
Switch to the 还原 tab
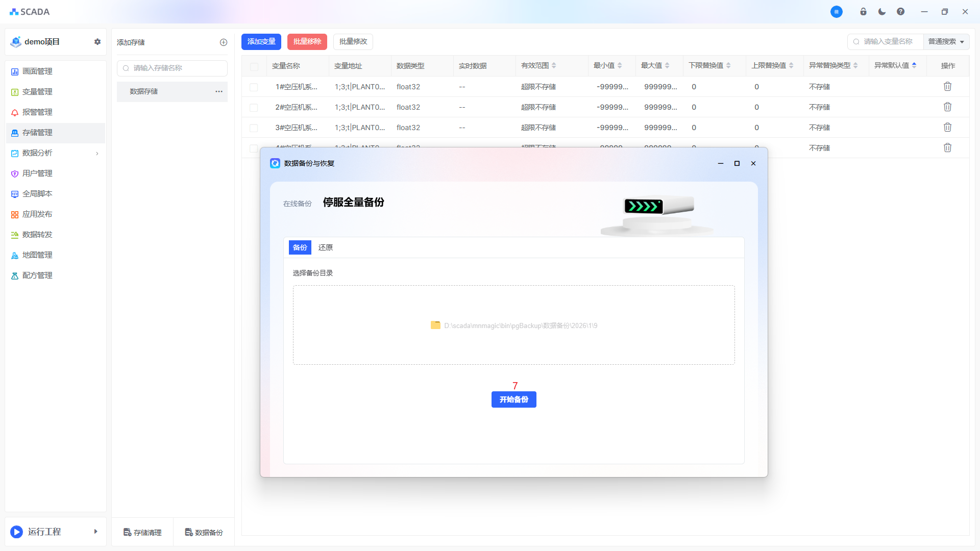[326, 247]
